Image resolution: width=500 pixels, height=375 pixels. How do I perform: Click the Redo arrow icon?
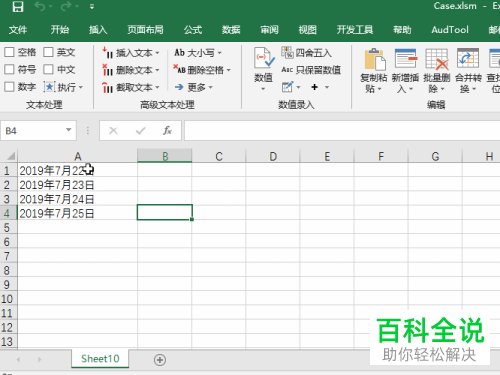(x=65, y=6)
